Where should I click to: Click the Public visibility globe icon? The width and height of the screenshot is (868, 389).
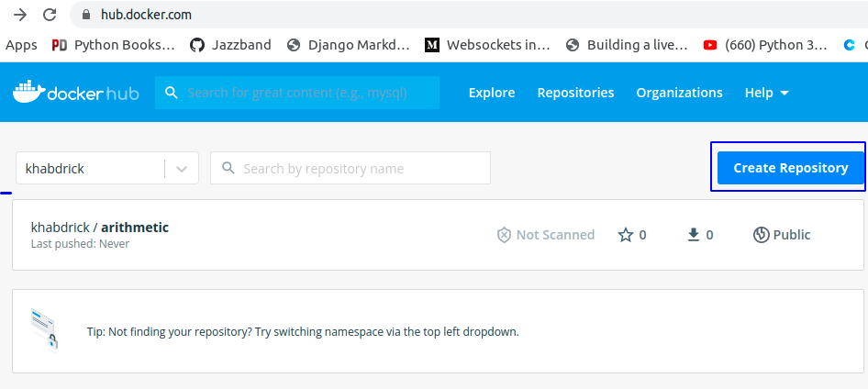[x=762, y=235]
